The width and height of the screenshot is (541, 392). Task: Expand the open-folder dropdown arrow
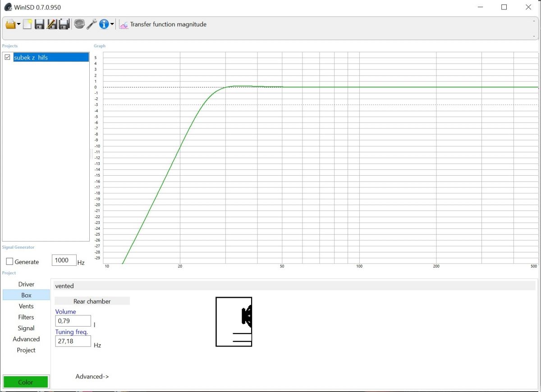[x=18, y=25]
